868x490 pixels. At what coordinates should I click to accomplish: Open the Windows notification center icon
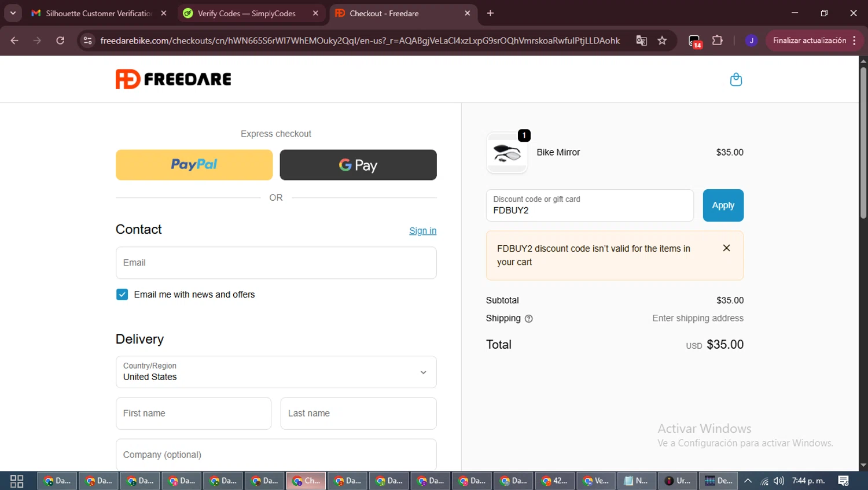tap(844, 481)
